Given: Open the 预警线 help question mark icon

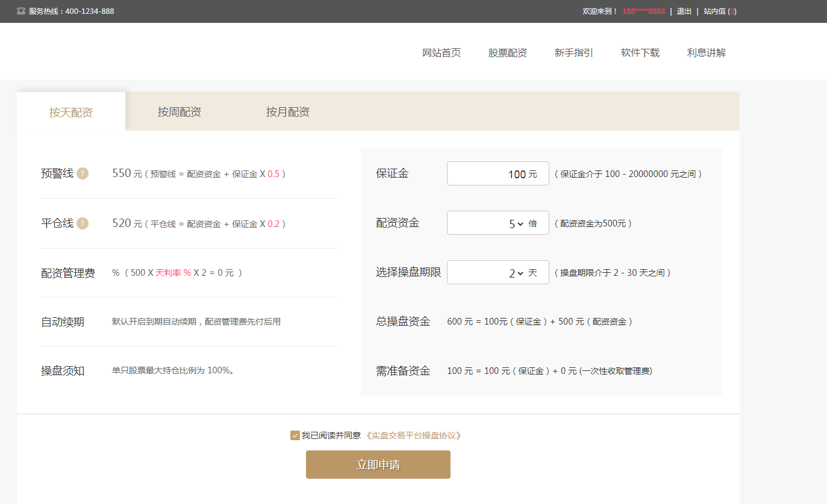Looking at the screenshot, I should (81, 173).
